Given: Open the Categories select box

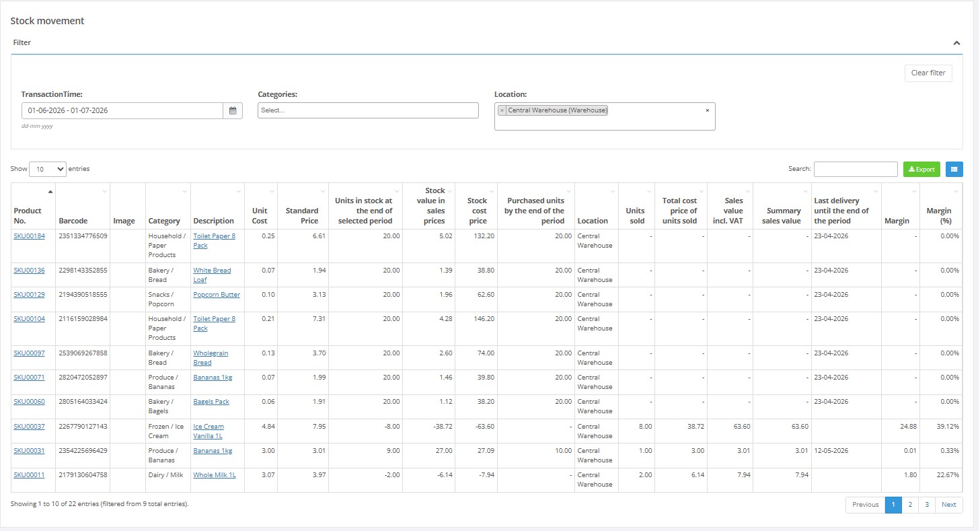Looking at the screenshot, I should [368, 110].
